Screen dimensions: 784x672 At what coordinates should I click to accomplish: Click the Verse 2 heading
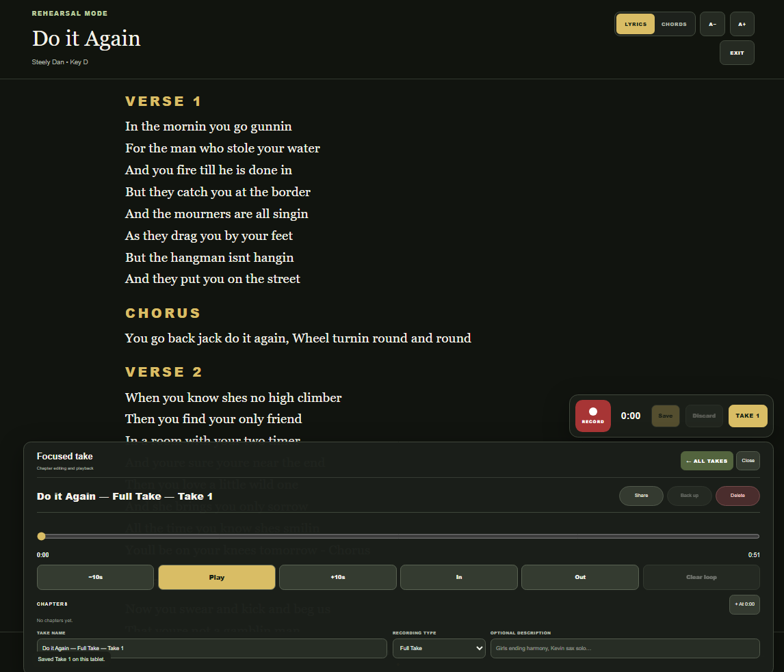tap(164, 372)
